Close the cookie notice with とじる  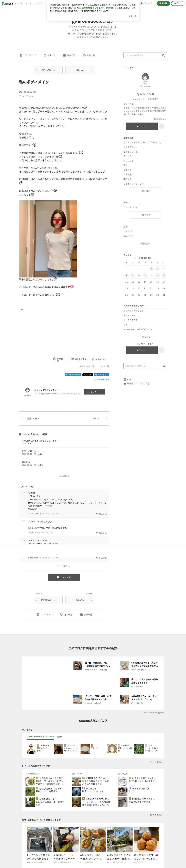(x=132, y=16)
